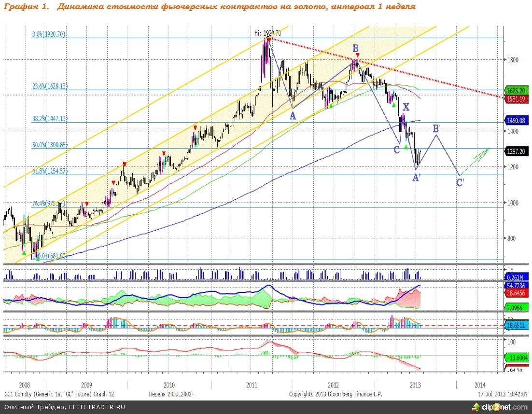Click the 2011 year label on the time axis
Image resolution: width=532 pixels, height=414 pixels.
(252, 385)
